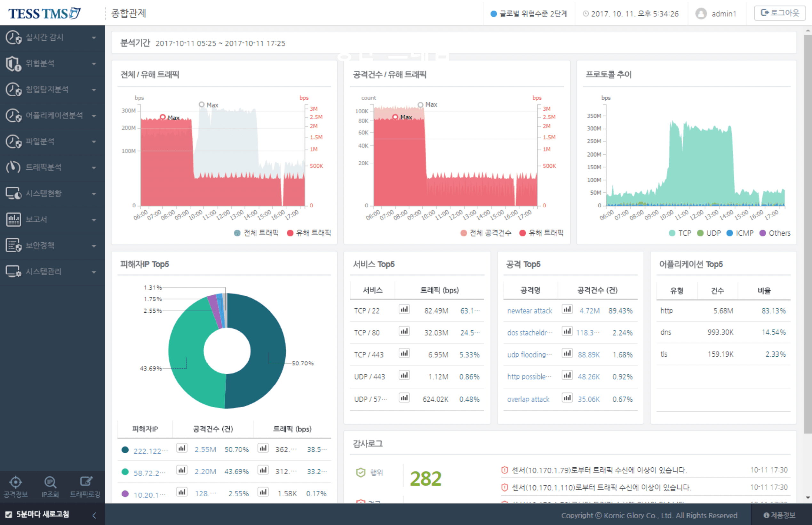Expand the 보고서 menu arrow
This screenshot has height=525, width=812.
tap(94, 220)
